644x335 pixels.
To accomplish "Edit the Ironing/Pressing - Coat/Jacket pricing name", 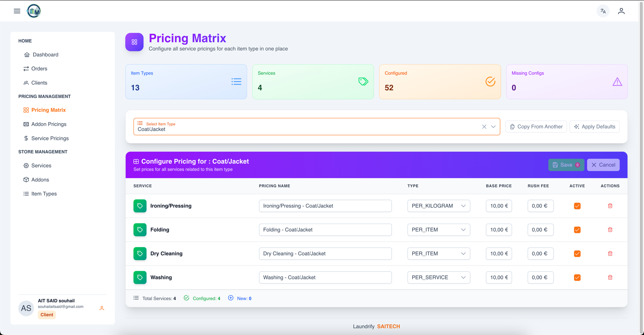I will point(325,206).
